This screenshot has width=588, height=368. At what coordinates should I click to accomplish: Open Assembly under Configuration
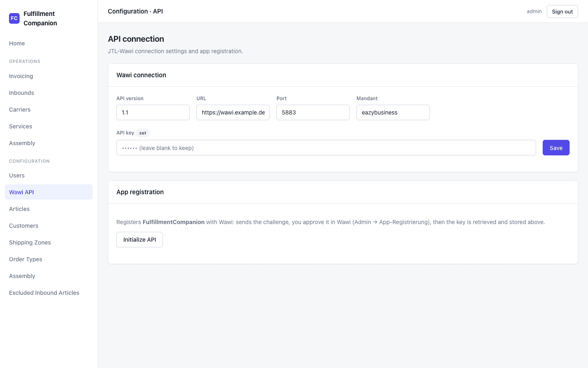point(49,276)
